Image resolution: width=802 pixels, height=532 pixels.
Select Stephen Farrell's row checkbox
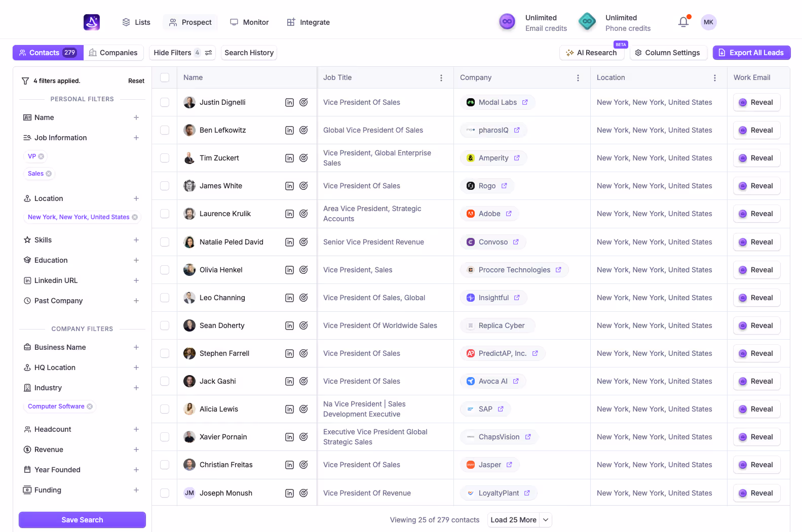(x=165, y=353)
